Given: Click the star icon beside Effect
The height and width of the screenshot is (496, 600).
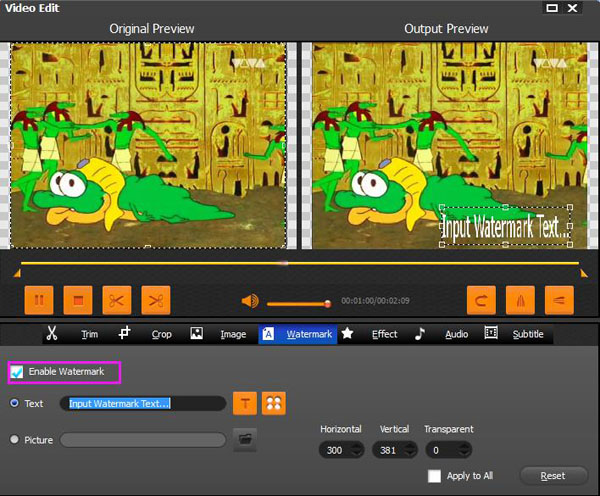Looking at the screenshot, I should click(x=347, y=333).
